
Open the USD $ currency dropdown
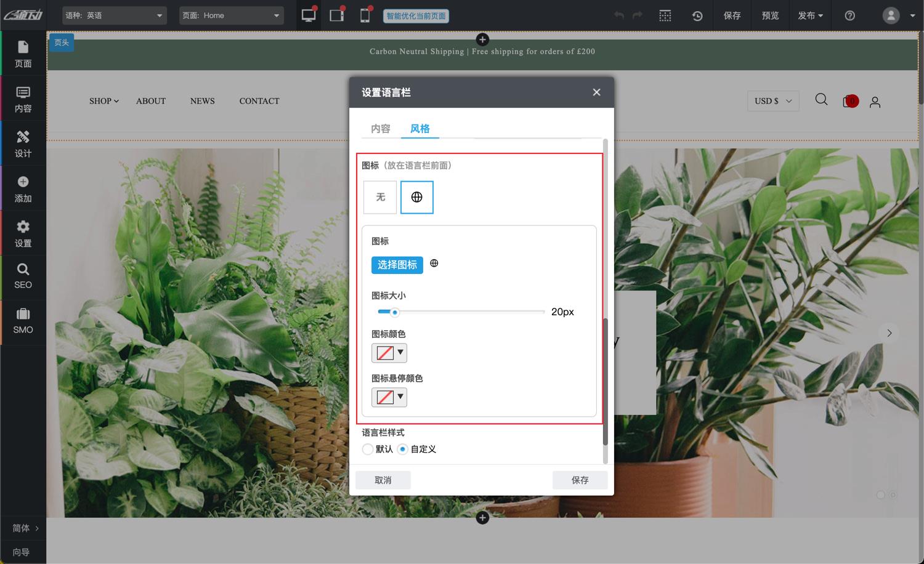[x=772, y=100]
